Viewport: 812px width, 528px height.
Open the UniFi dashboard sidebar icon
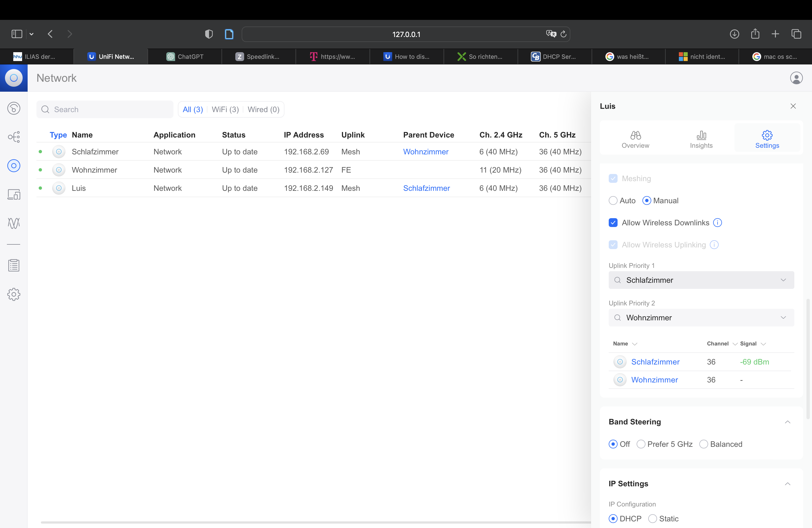pyautogui.click(x=14, y=109)
